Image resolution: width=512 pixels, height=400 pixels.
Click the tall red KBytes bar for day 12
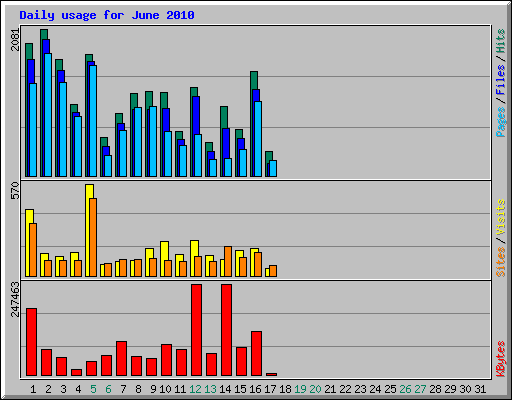[196, 330]
